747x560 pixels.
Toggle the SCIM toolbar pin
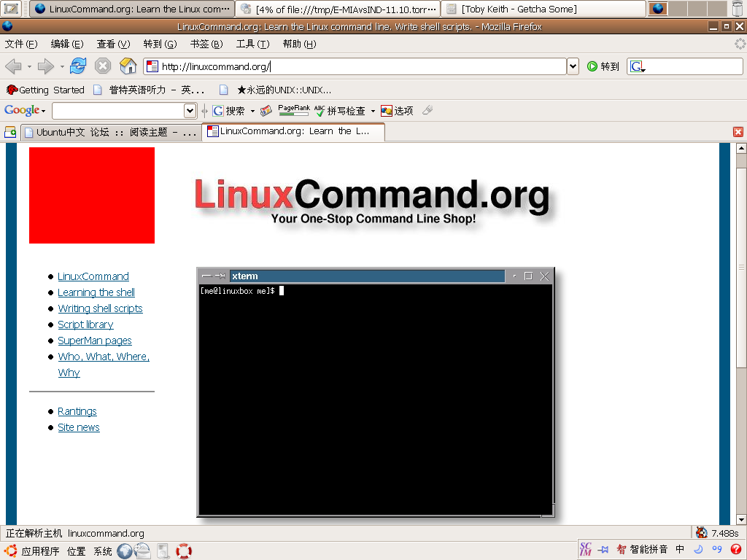pos(603,550)
